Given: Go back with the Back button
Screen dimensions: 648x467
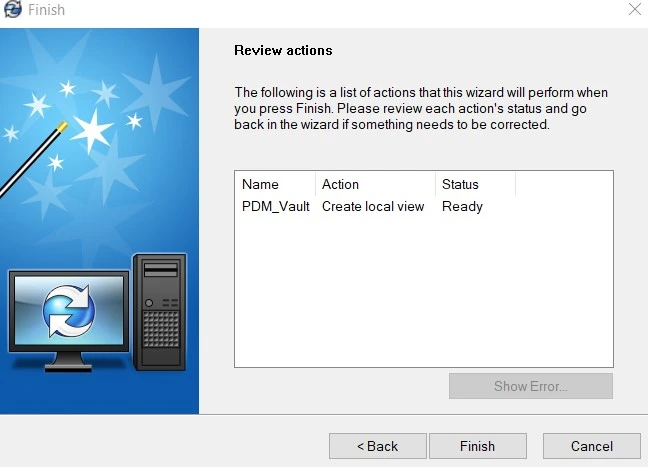Looking at the screenshot, I should (x=378, y=446).
